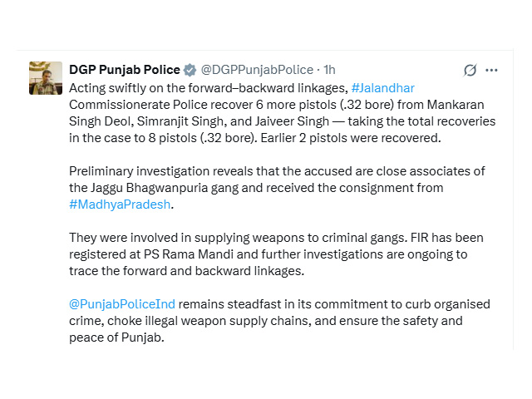The width and height of the screenshot is (532, 399).
Task: Open the #Jalandhar hashtag
Action: [x=382, y=87]
